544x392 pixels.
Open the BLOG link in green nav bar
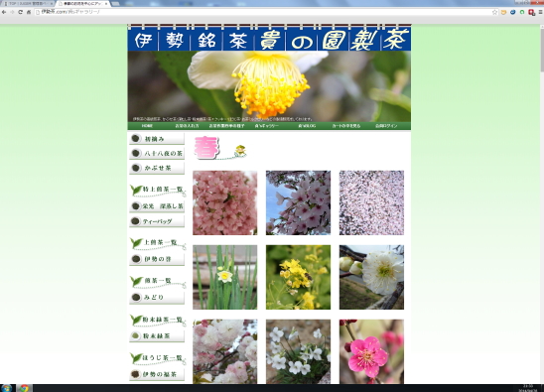coord(307,126)
